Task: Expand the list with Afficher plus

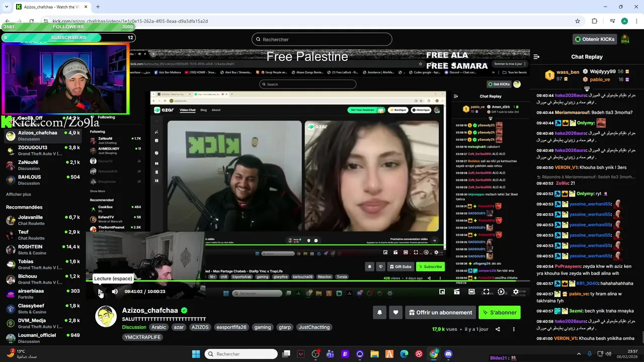Action: 19,195
